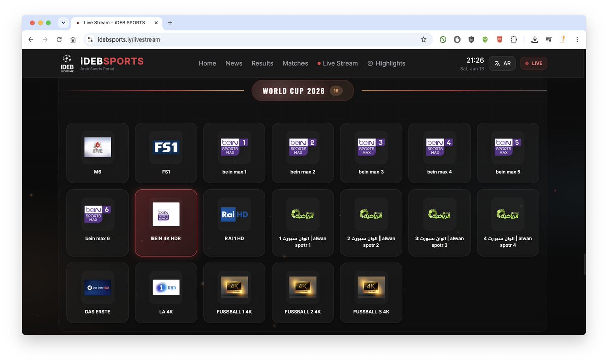This screenshot has width=608, height=364.
Task: Open the M6 channel card
Action: pos(97,153)
